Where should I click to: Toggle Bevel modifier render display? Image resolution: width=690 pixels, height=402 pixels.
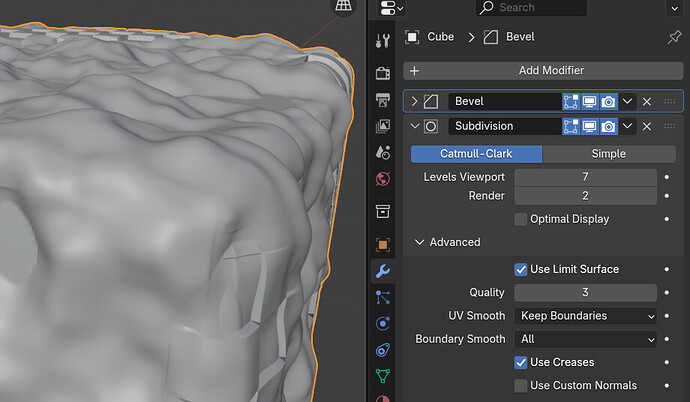608,102
